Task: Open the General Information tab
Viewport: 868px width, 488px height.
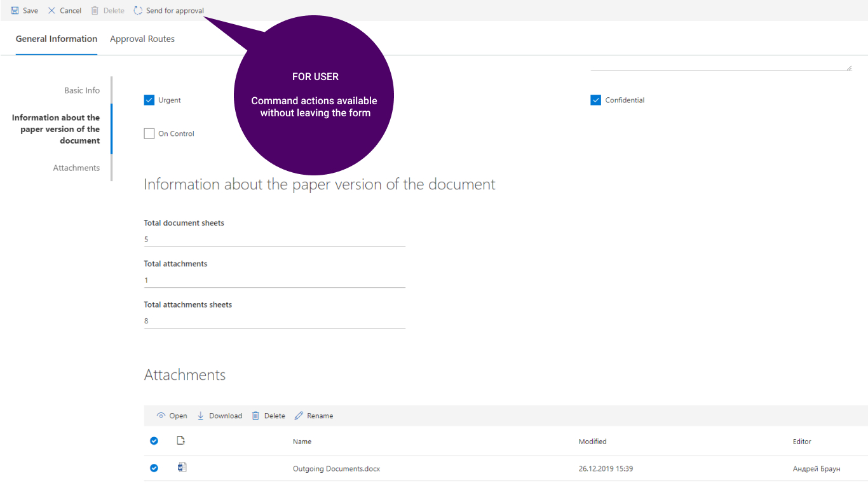Action: click(x=57, y=39)
